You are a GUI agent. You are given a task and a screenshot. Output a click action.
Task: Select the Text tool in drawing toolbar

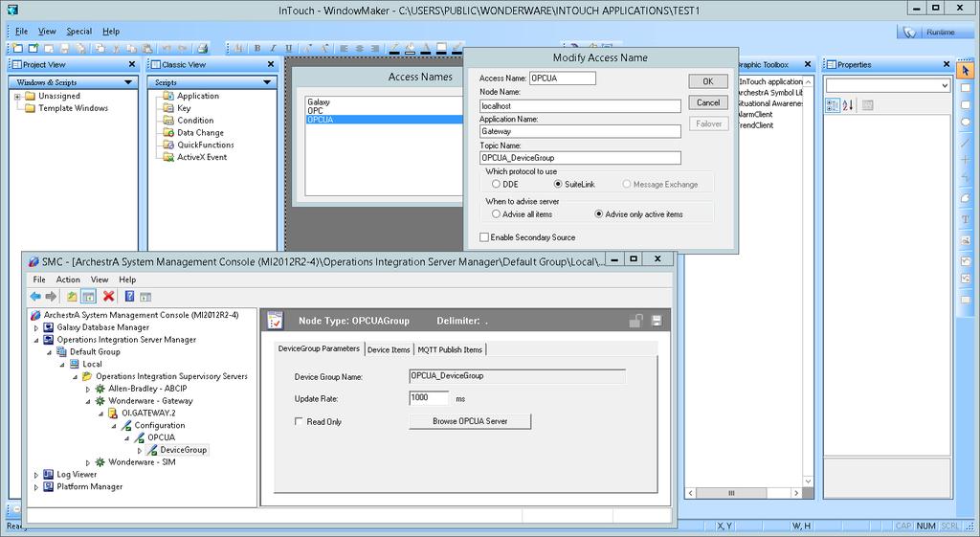(x=966, y=219)
